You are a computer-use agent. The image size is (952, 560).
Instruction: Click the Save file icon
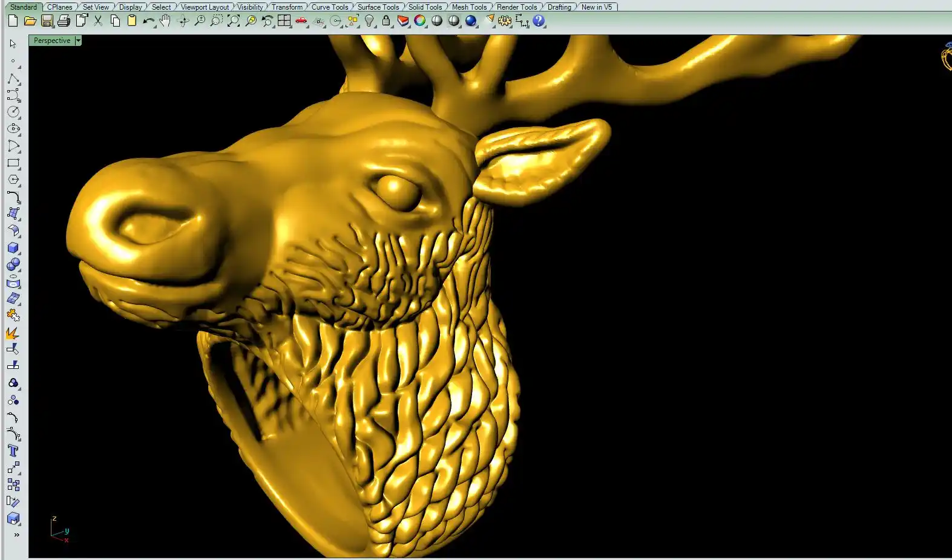click(x=47, y=21)
